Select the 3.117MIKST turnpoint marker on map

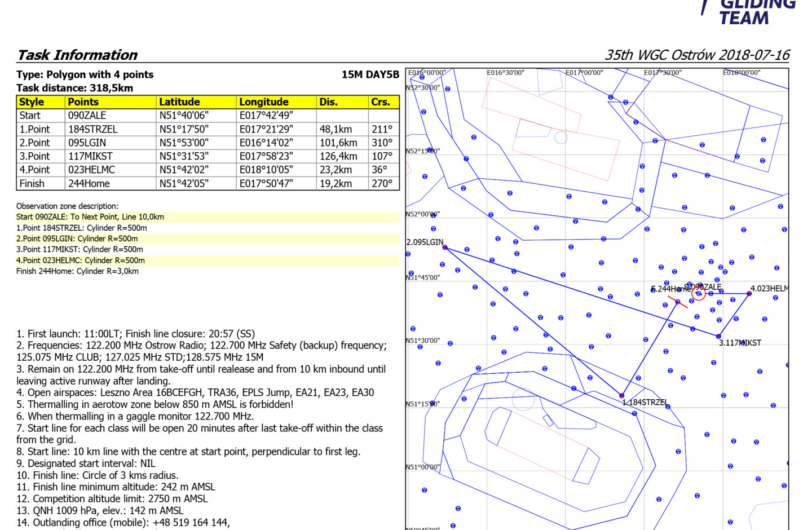point(718,337)
